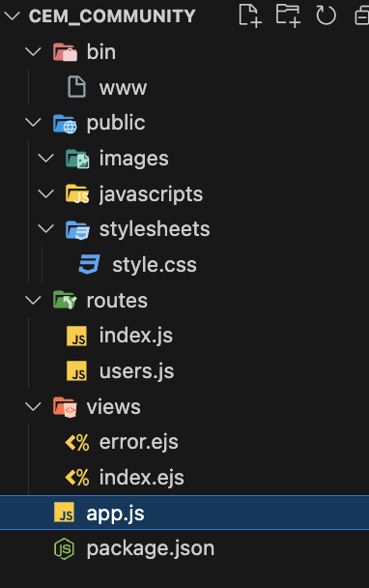369x588 pixels.
Task: Click the orange views folder icon
Action: click(x=65, y=407)
